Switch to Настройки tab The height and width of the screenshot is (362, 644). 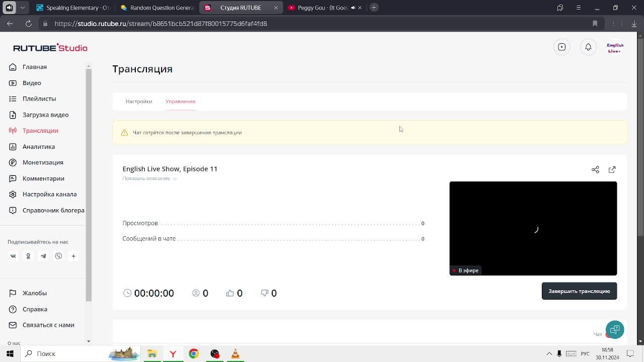click(139, 102)
